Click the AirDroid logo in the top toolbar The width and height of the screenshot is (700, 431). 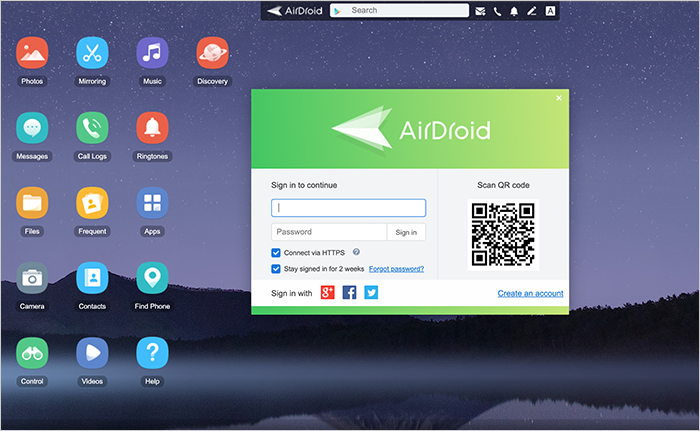tap(295, 11)
